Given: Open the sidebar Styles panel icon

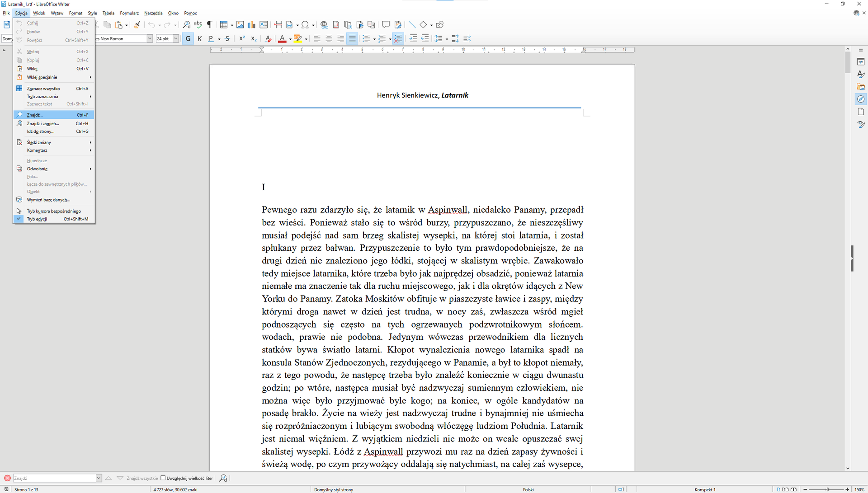Looking at the screenshot, I should pos(861,74).
